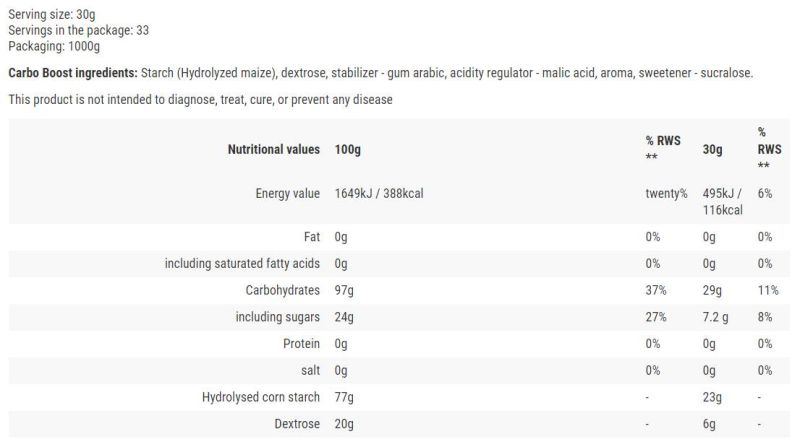Click the '97g' carbohydrates value
The width and height of the screenshot is (800, 447).
click(345, 291)
